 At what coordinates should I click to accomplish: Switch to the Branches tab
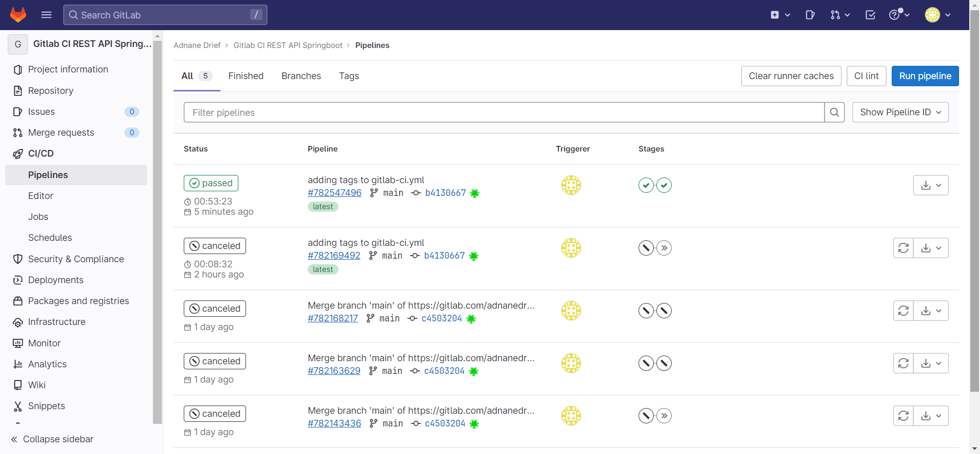pos(301,76)
